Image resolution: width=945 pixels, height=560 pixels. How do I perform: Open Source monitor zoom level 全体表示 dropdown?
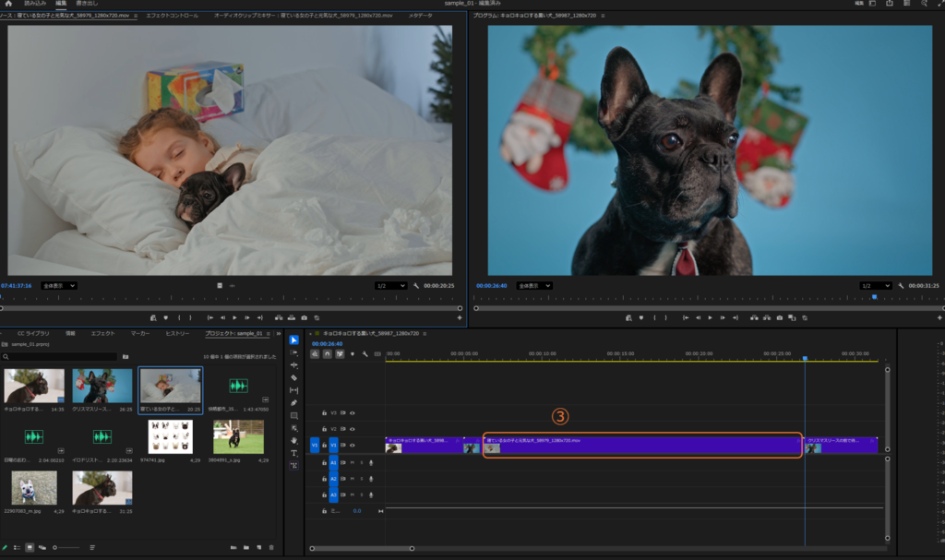coord(59,286)
